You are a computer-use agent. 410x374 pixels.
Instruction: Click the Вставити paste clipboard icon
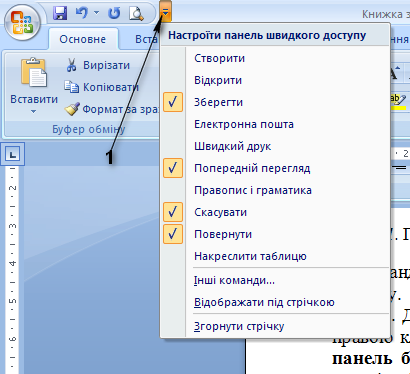[34, 72]
